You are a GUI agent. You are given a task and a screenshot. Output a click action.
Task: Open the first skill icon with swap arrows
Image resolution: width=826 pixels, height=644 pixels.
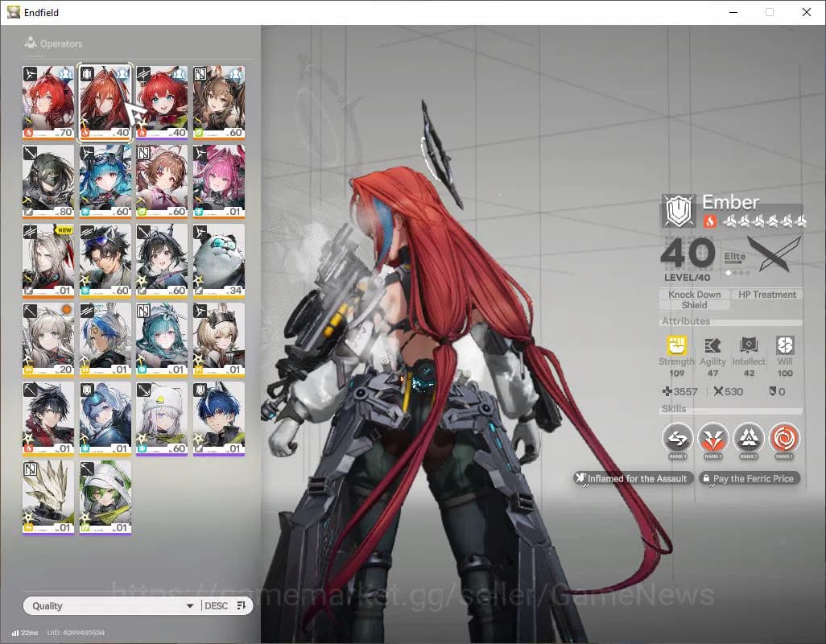tap(677, 438)
